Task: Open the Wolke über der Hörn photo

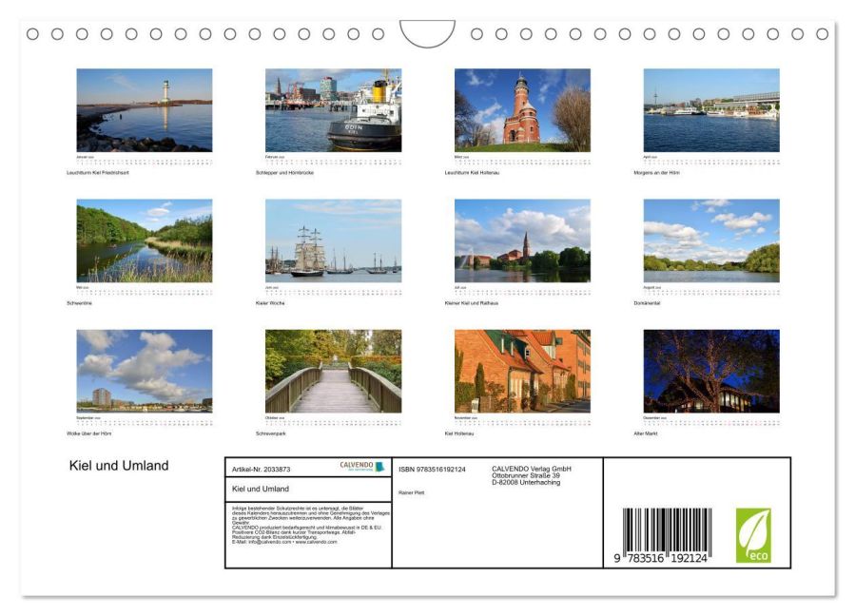Action: point(145,371)
